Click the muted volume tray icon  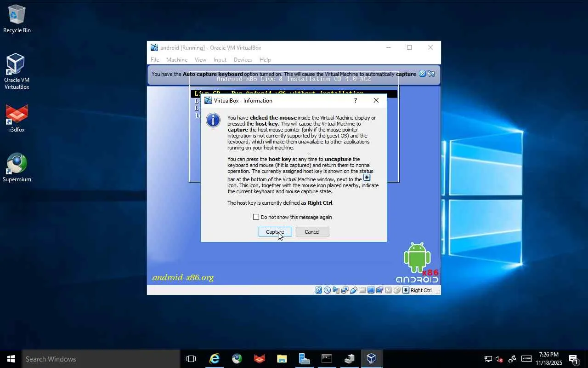499,359
